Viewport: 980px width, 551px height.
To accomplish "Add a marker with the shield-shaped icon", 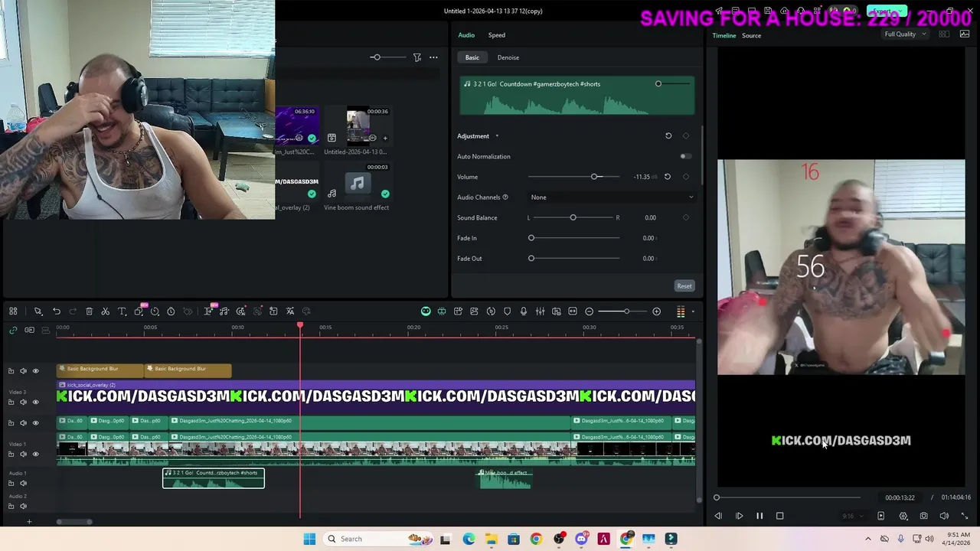I will pyautogui.click(x=507, y=311).
